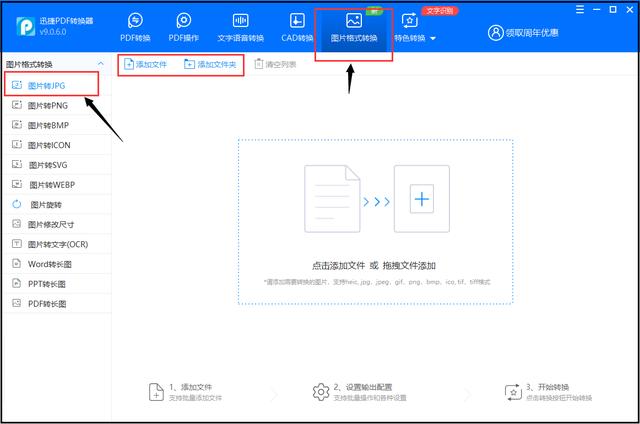Click the supported formats hint text
Screen dimensions: 640x424
pos(377,282)
